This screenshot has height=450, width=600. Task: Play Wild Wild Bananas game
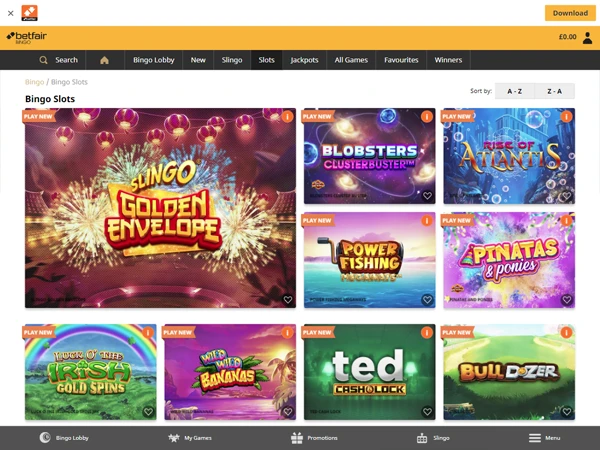pyautogui.click(x=230, y=372)
